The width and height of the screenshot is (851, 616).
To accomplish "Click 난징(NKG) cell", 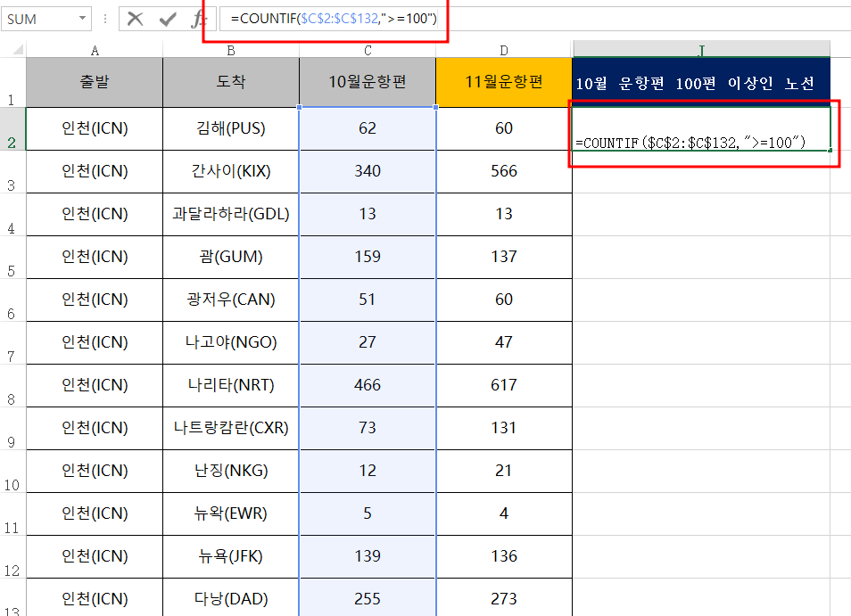I will pyautogui.click(x=231, y=472).
